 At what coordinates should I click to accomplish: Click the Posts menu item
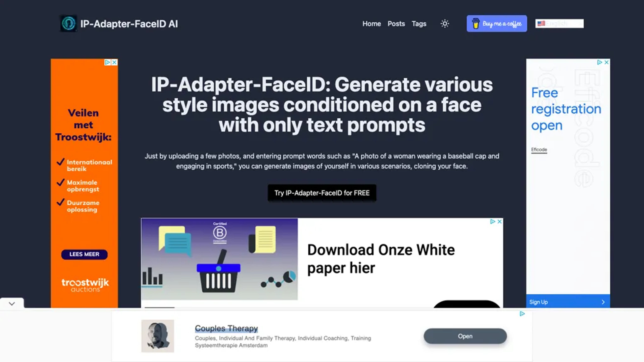tap(396, 23)
